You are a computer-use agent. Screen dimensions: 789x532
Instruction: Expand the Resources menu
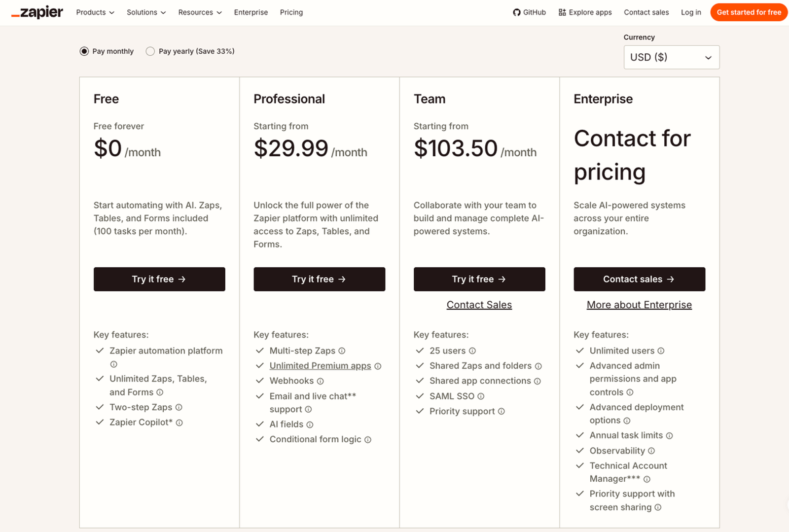pyautogui.click(x=200, y=12)
